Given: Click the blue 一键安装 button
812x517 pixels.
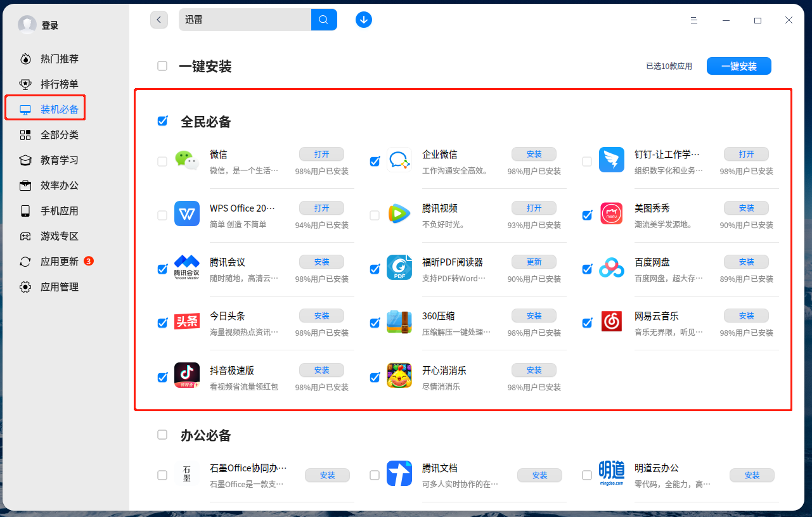Looking at the screenshot, I should pyautogui.click(x=739, y=66).
